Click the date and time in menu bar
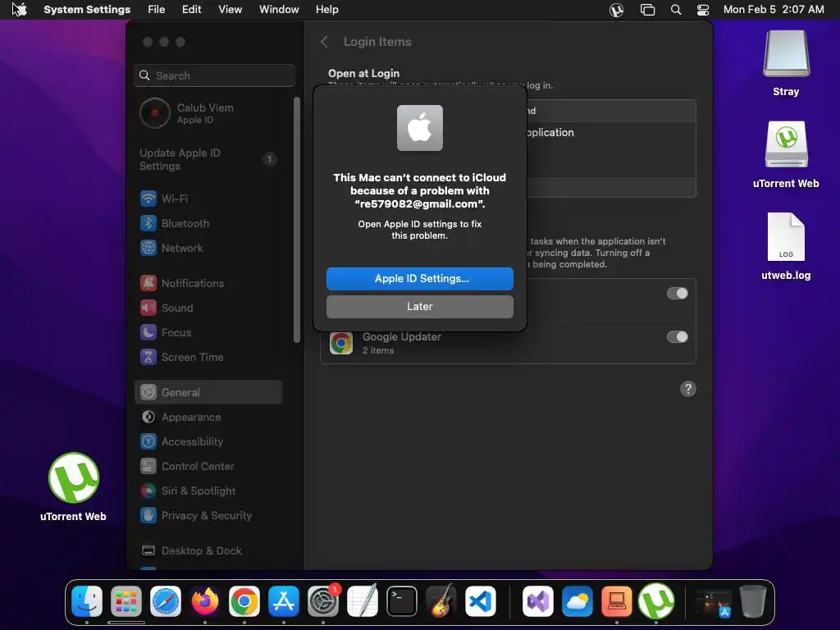 click(774, 10)
